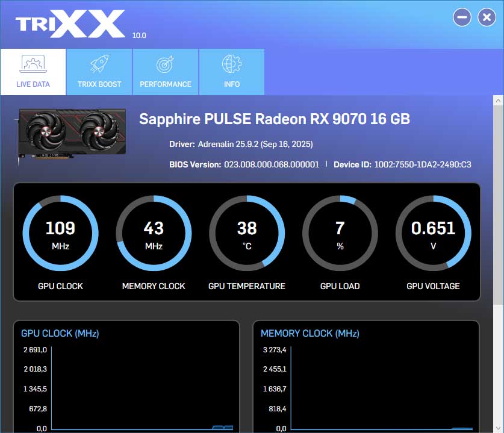This screenshot has height=433, width=504.
Task: Minimize the TRIXX window
Action: (462, 17)
